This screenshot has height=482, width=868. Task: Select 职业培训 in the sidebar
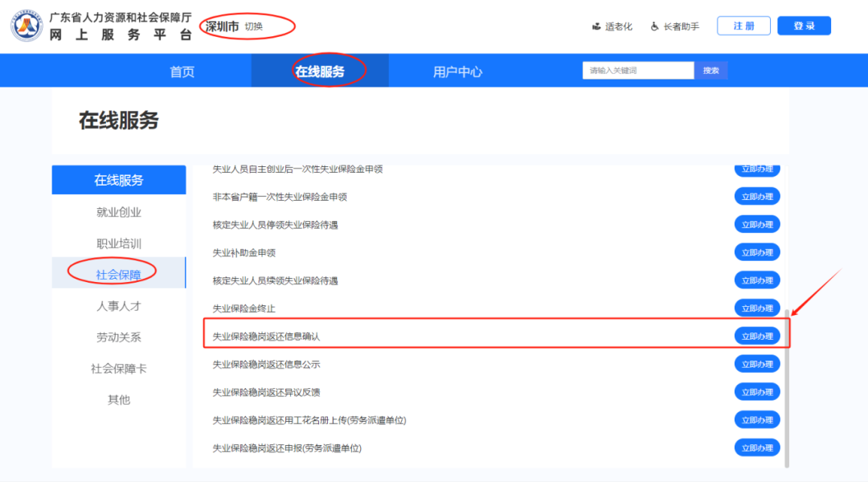(x=119, y=243)
